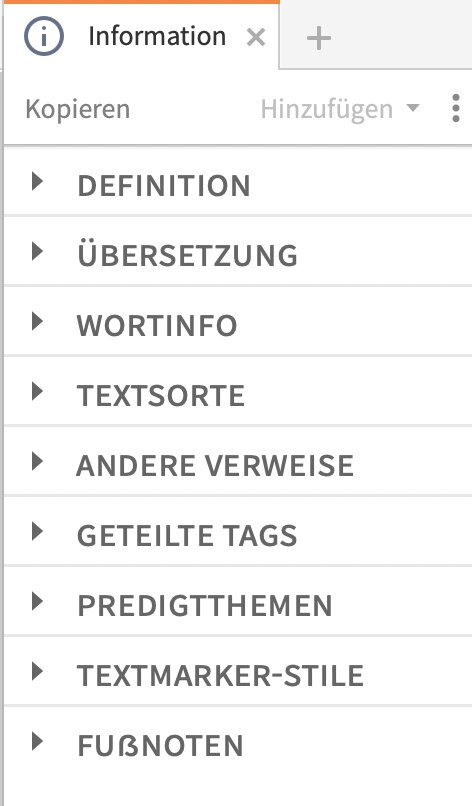Expand the WORTINFO section arrow
This screenshot has width=472, height=806.
[37, 322]
